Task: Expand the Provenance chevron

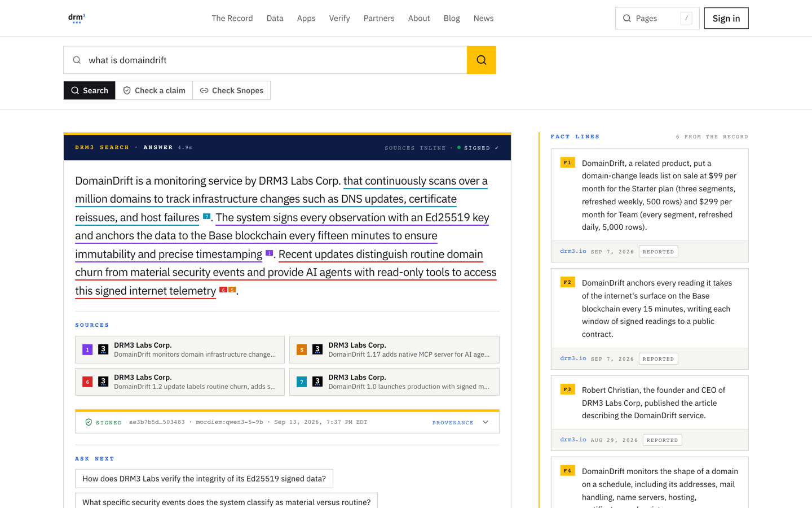Action: click(x=486, y=422)
